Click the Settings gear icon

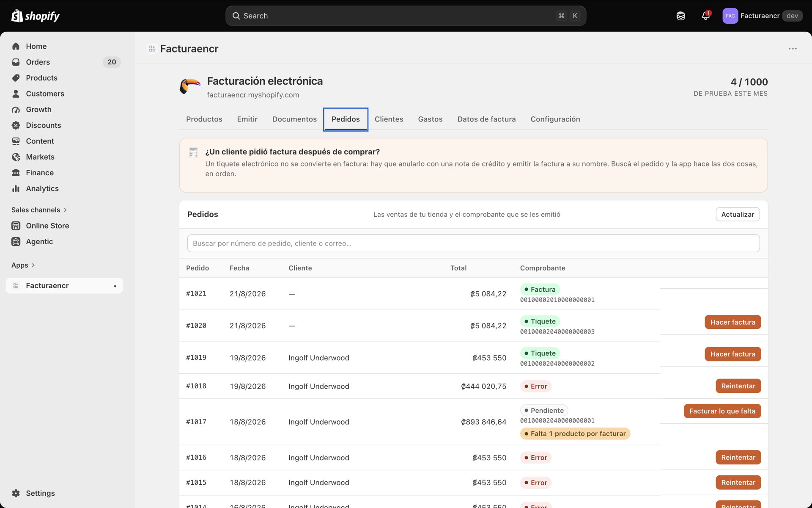click(x=16, y=493)
